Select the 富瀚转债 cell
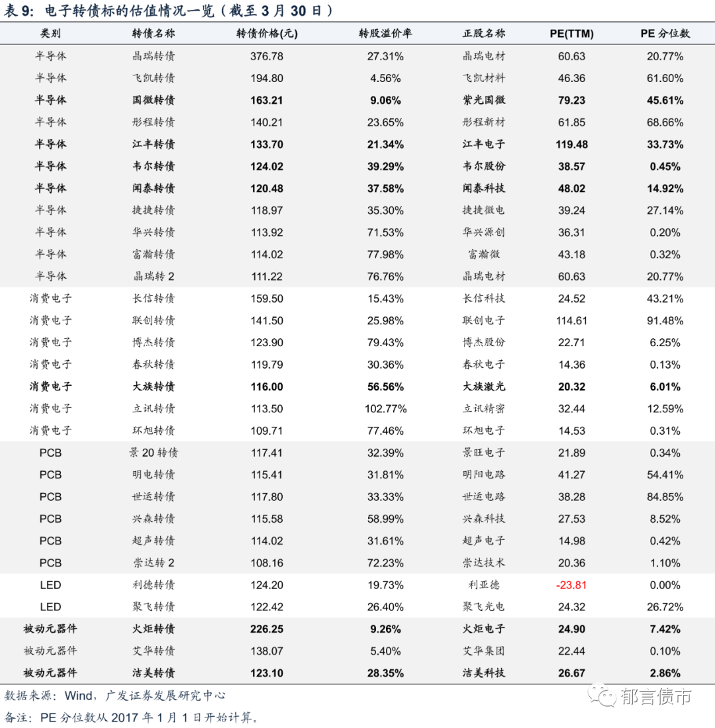The image size is (715, 728). [154, 254]
